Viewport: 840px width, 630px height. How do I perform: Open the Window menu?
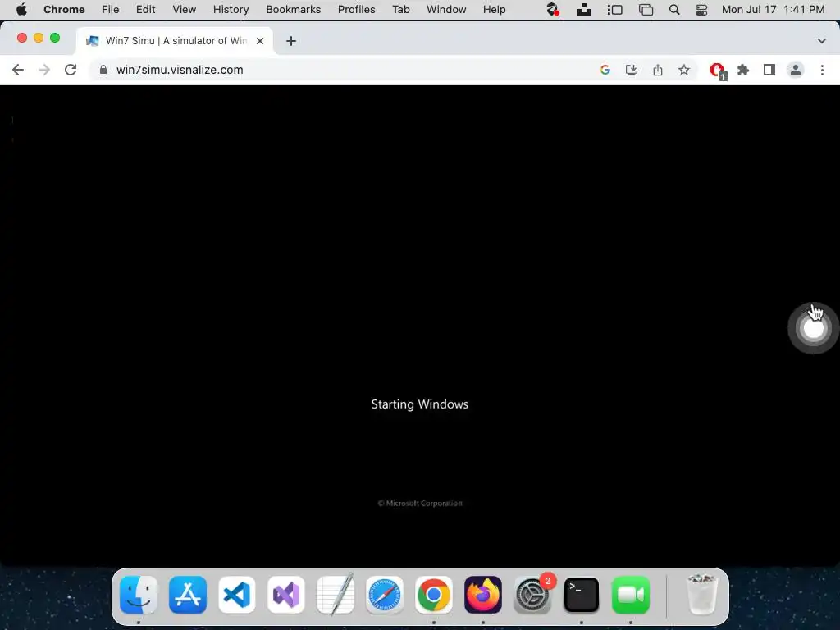(x=446, y=10)
